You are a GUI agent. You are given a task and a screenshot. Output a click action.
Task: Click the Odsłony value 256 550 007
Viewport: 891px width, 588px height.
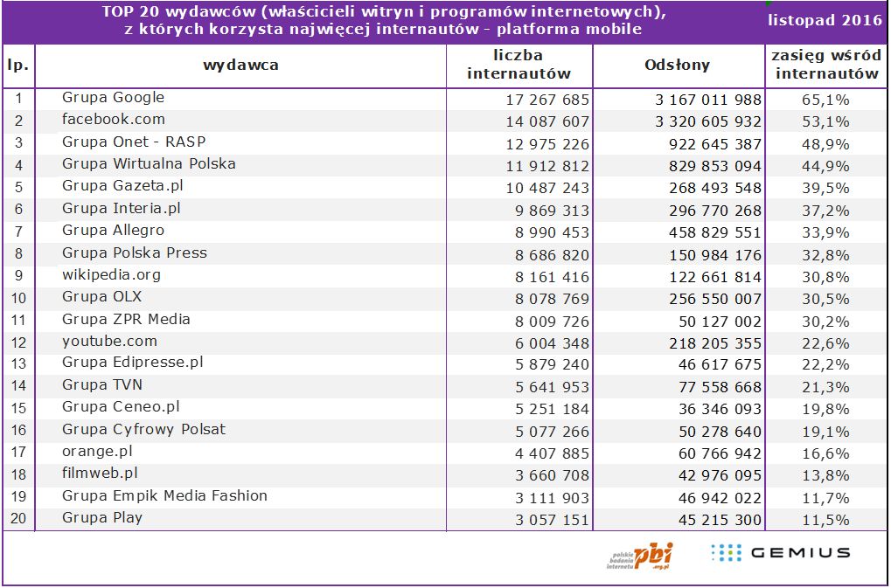[x=715, y=299]
